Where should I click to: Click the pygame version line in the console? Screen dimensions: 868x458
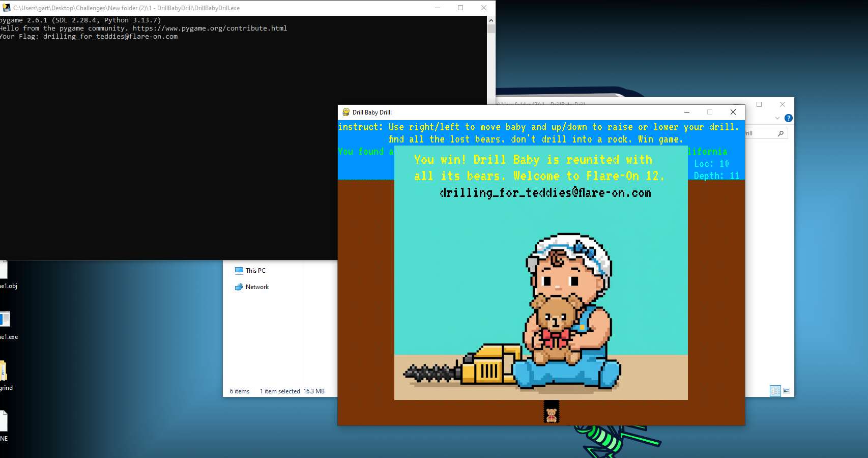pyautogui.click(x=80, y=20)
